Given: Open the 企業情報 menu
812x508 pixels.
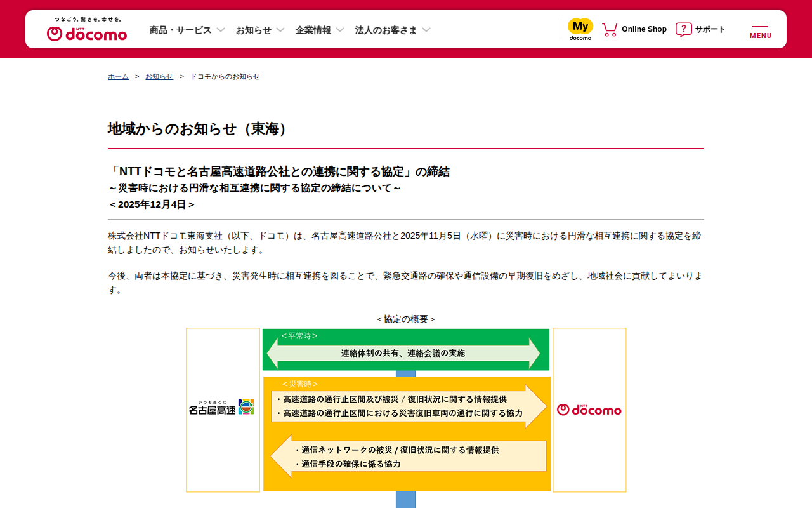Looking at the screenshot, I should 313,30.
